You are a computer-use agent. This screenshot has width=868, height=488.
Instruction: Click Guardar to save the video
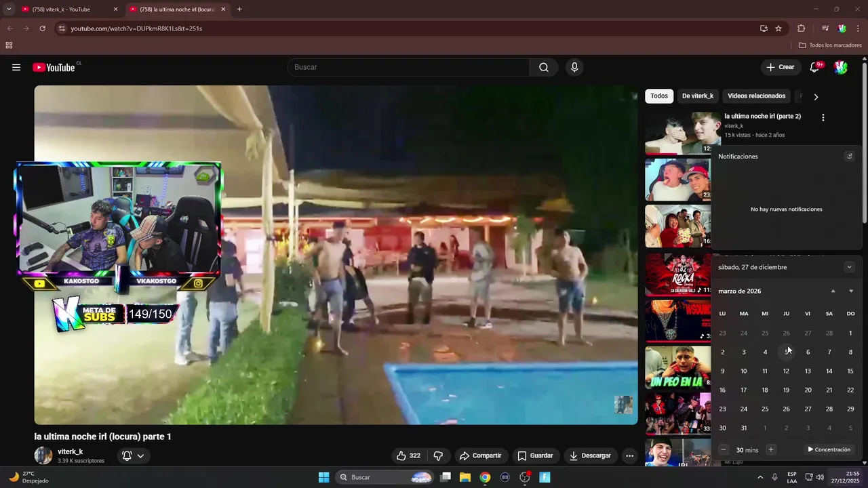(x=535, y=455)
